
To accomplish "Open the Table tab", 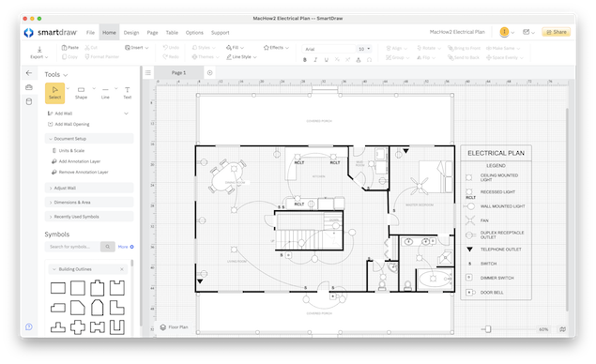I will click(172, 33).
